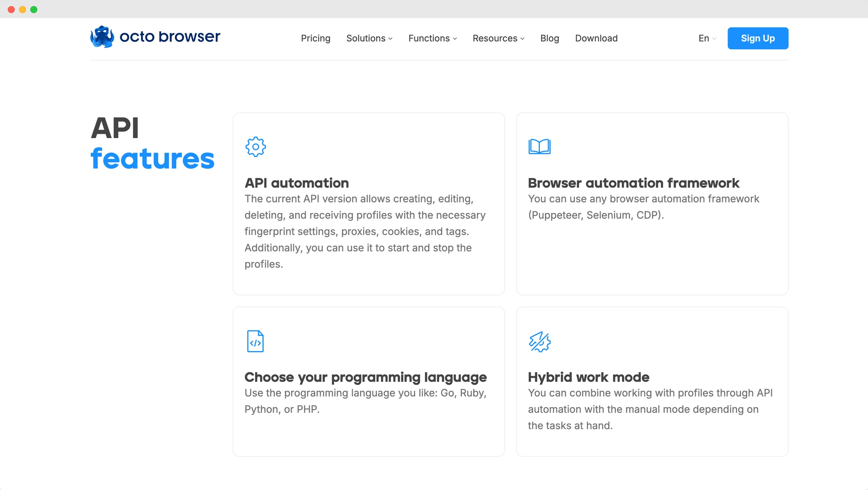Click the Choose your programming language heading
868x490 pixels.
[x=365, y=377]
